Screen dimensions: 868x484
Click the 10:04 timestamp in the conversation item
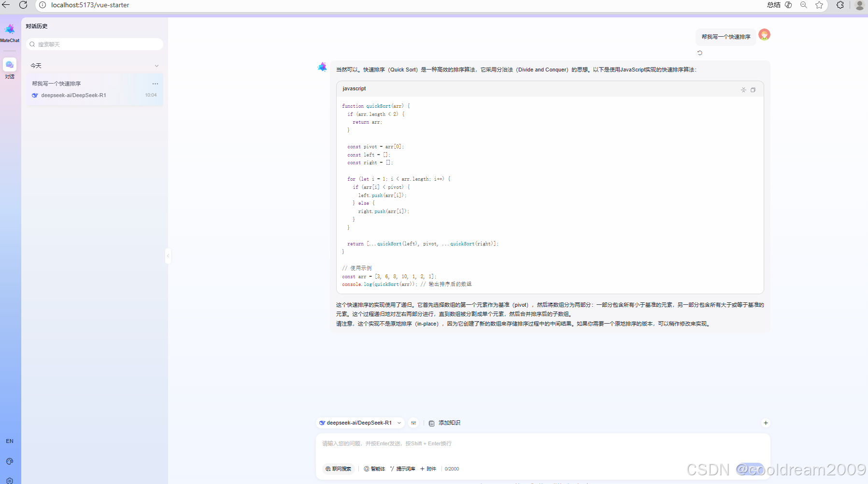tap(151, 95)
